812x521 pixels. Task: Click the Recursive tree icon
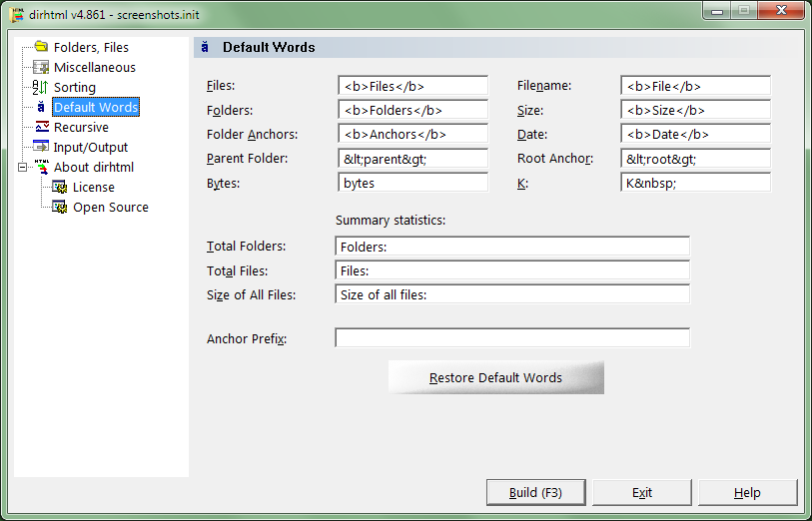pos(41,127)
